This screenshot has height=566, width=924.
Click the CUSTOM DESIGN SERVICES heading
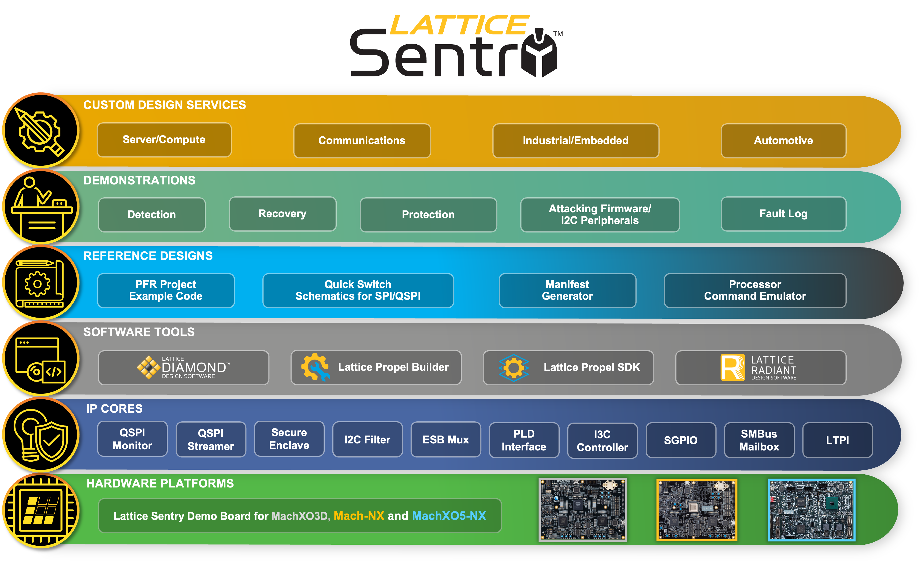click(165, 105)
